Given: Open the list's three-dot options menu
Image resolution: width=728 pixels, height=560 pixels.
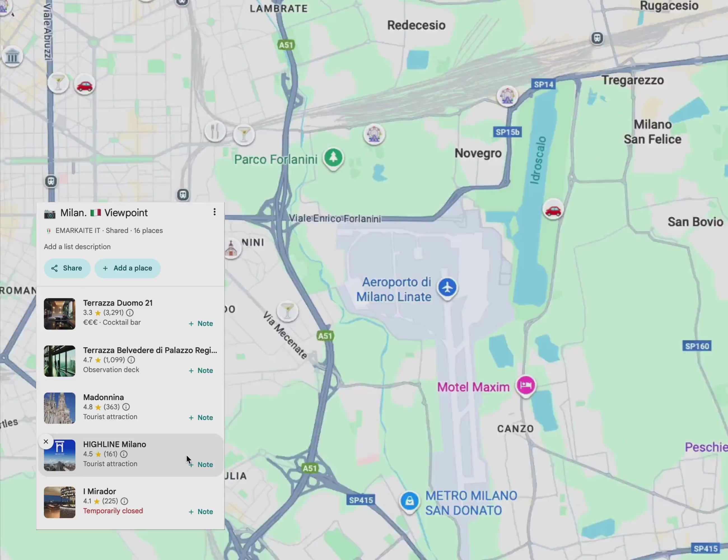Looking at the screenshot, I should [x=214, y=212].
